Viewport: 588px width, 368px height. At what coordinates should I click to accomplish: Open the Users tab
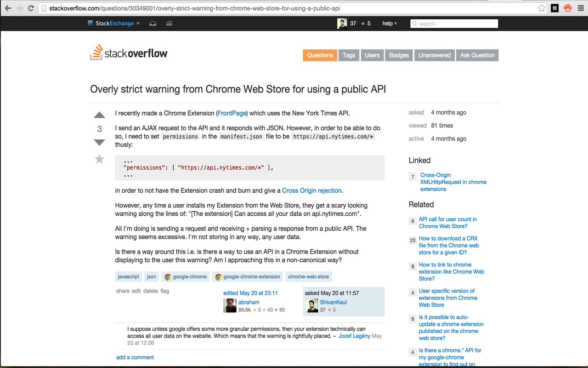point(372,55)
